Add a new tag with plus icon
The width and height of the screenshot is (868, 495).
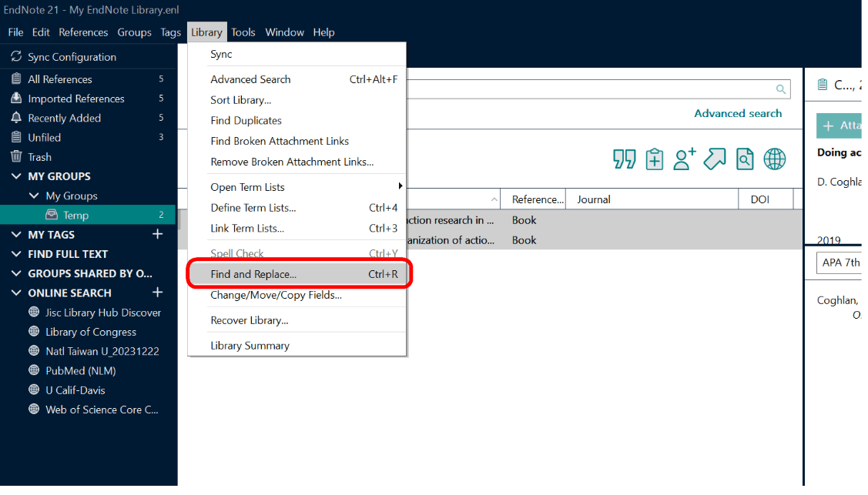point(157,234)
